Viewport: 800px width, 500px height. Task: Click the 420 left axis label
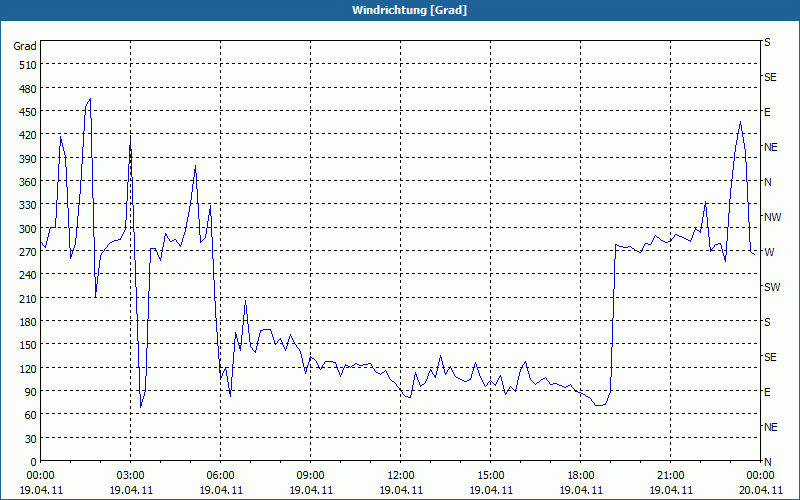point(28,136)
